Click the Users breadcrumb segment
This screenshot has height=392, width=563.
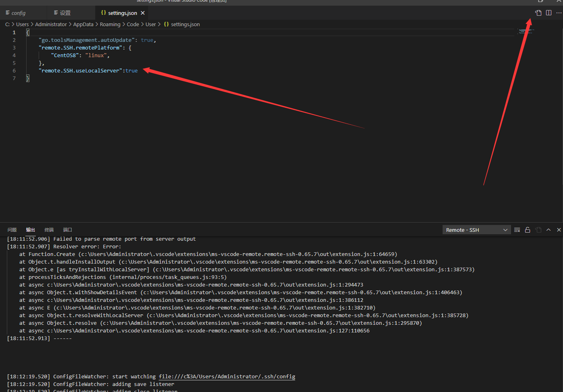point(23,25)
